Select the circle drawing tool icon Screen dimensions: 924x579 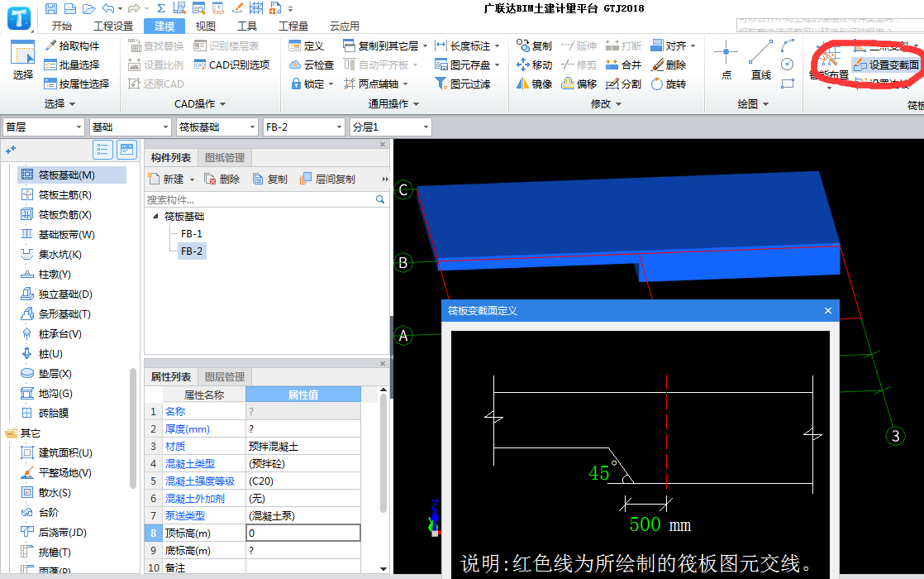(x=788, y=65)
